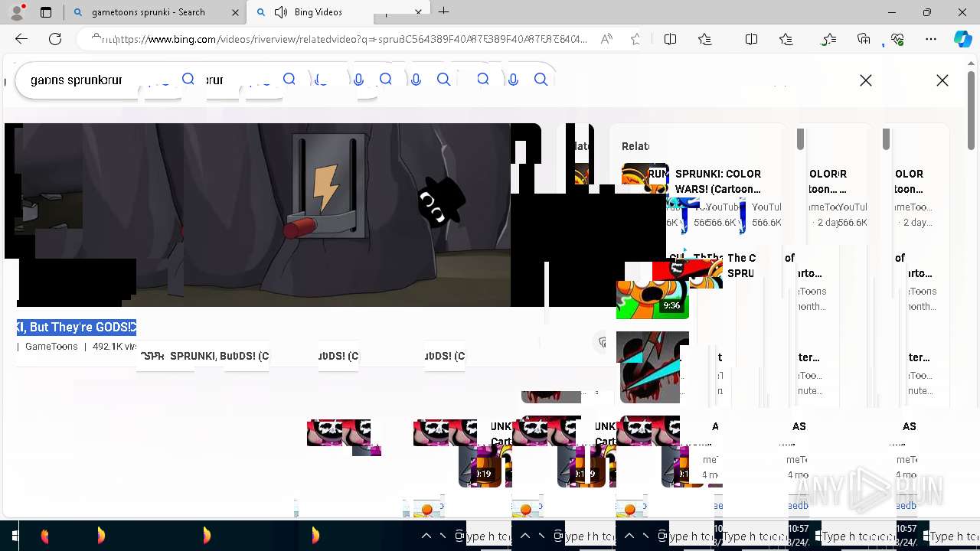Open a new browser tab
The height and width of the screenshot is (551, 980).
444,12
